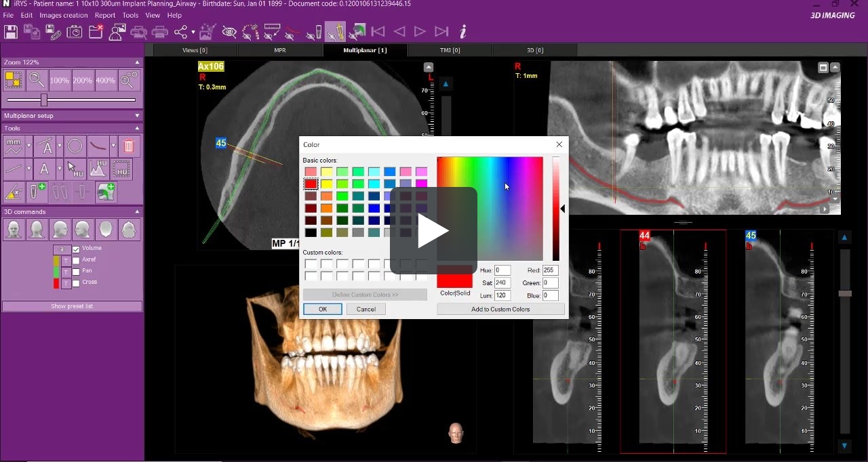Click the Show preset list button
Viewport: 868px width, 462px height.
[x=73, y=306]
